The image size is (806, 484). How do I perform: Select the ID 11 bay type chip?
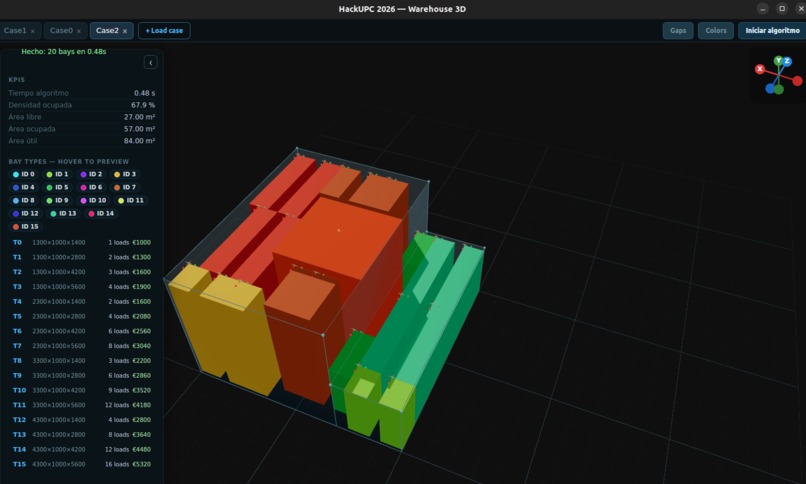(x=131, y=200)
